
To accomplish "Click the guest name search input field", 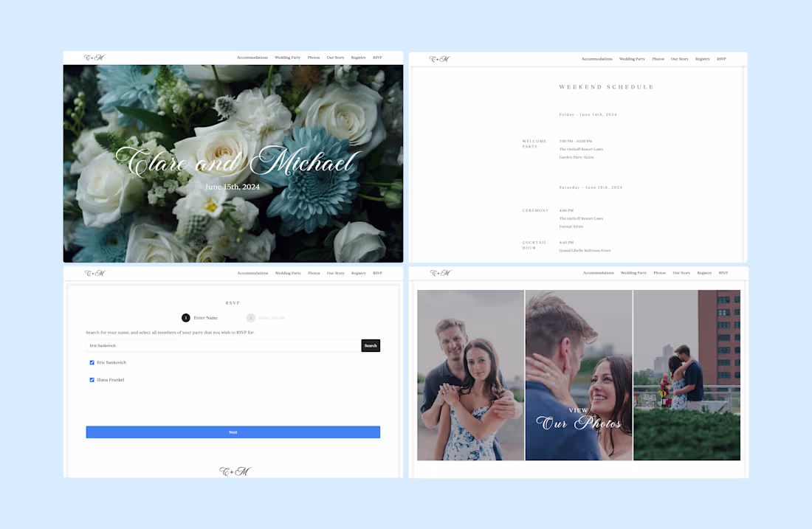I will click(221, 345).
